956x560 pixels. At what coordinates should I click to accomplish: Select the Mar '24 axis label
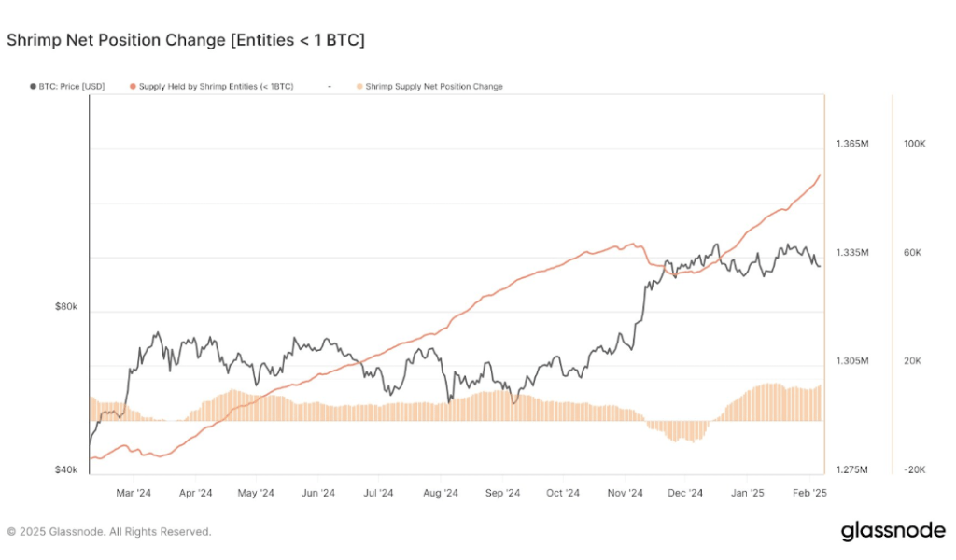(x=134, y=493)
